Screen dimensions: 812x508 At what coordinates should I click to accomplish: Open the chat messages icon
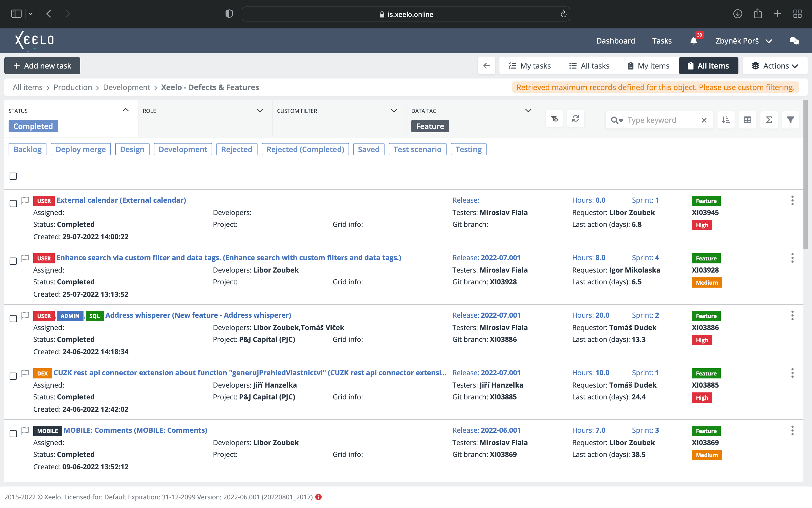794,41
